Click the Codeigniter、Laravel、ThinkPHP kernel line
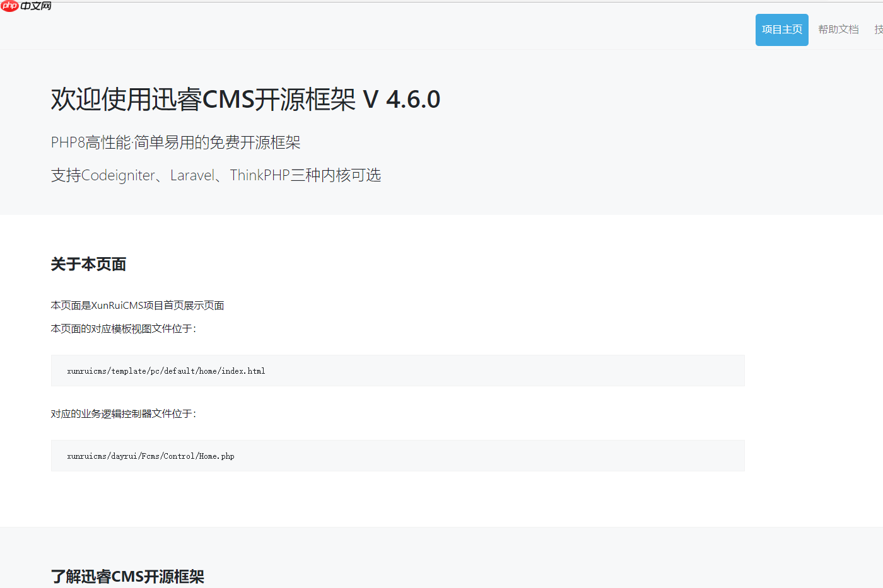This screenshot has width=883, height=588. (x=216, y=175)
